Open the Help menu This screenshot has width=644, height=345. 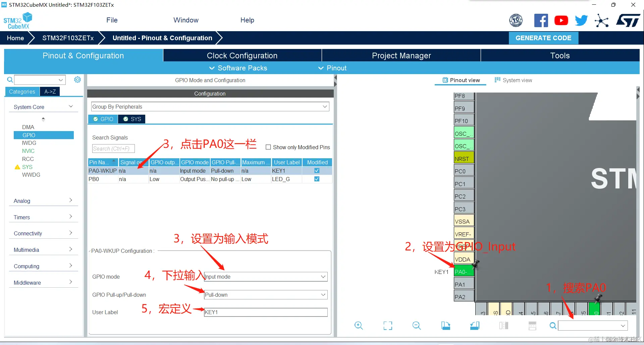coord(247,20)
